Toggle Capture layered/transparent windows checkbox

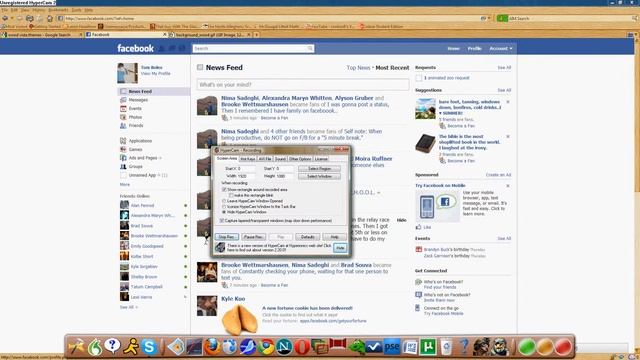click(x=222, y=221)
